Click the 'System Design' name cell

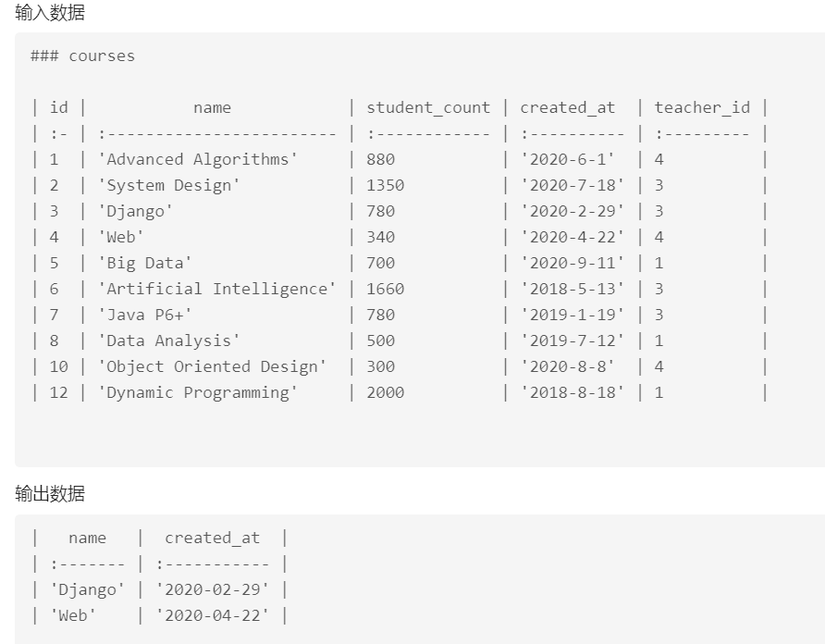pyautogui.click(x=169, y=185)
